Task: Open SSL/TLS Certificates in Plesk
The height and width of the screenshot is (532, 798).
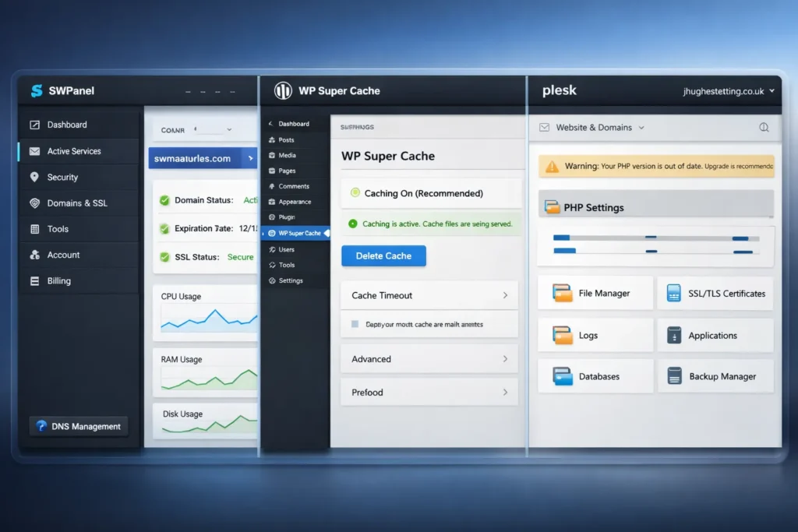Action: point(715,294)
